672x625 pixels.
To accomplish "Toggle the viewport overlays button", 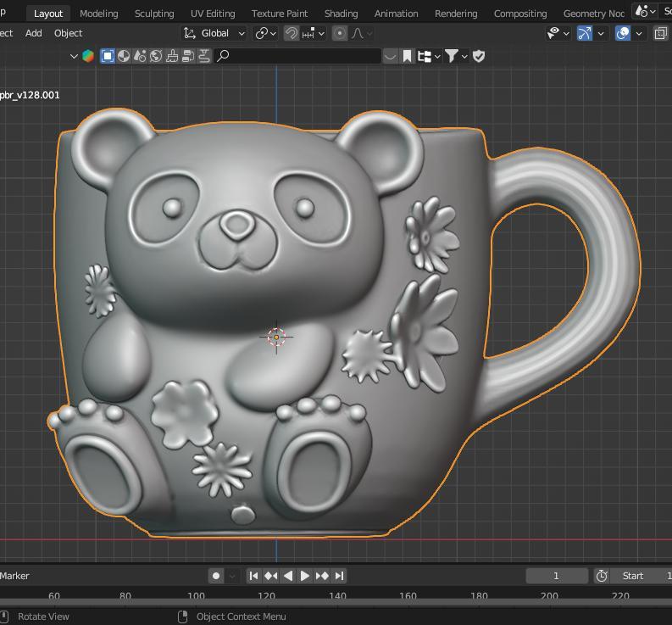I will [x=623, y=33].
